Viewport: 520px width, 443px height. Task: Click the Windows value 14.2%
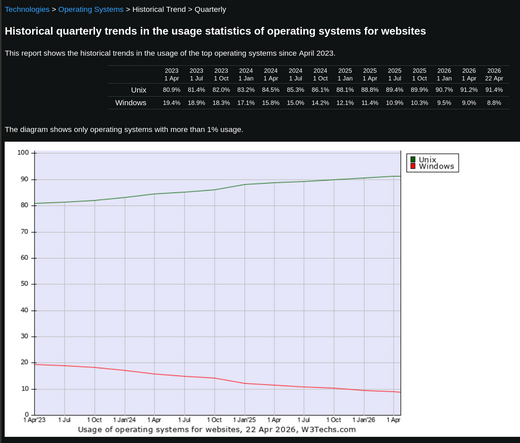coord(320,103)
